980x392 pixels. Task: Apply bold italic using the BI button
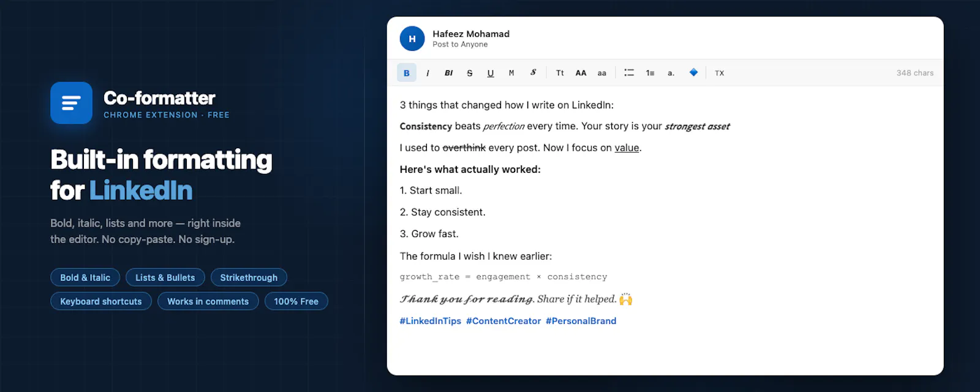pos(448,73)
